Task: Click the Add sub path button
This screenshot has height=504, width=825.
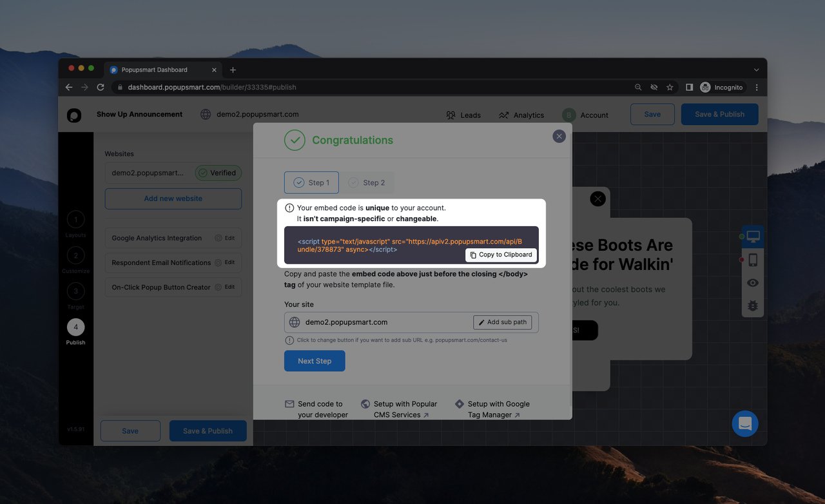Action: pyautogui.click(x=503, y=322)
